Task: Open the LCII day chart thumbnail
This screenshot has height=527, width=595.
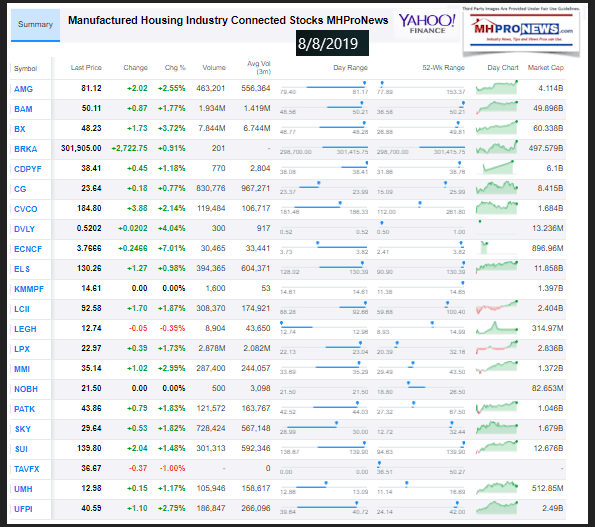Action: click(497, 308)
